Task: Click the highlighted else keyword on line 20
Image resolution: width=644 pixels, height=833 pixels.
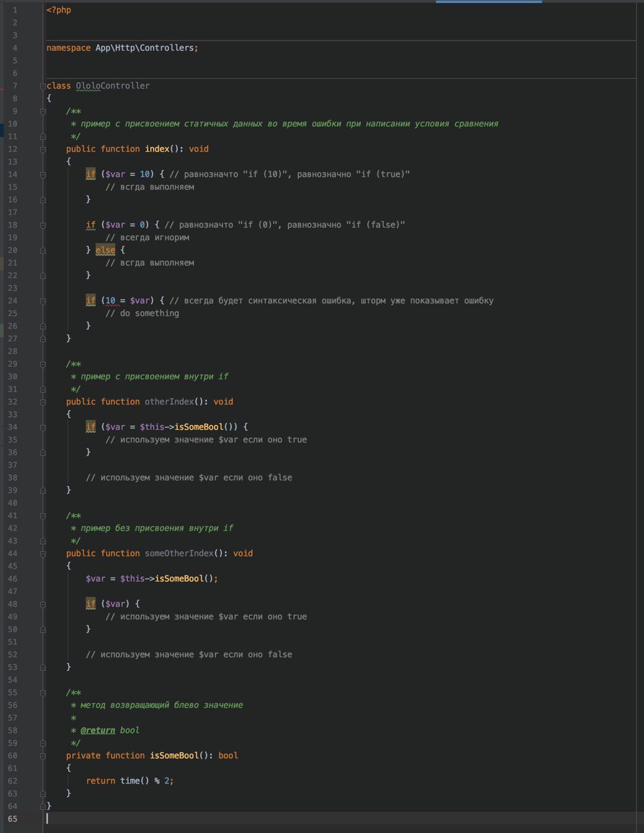Action: click(105, 251)
